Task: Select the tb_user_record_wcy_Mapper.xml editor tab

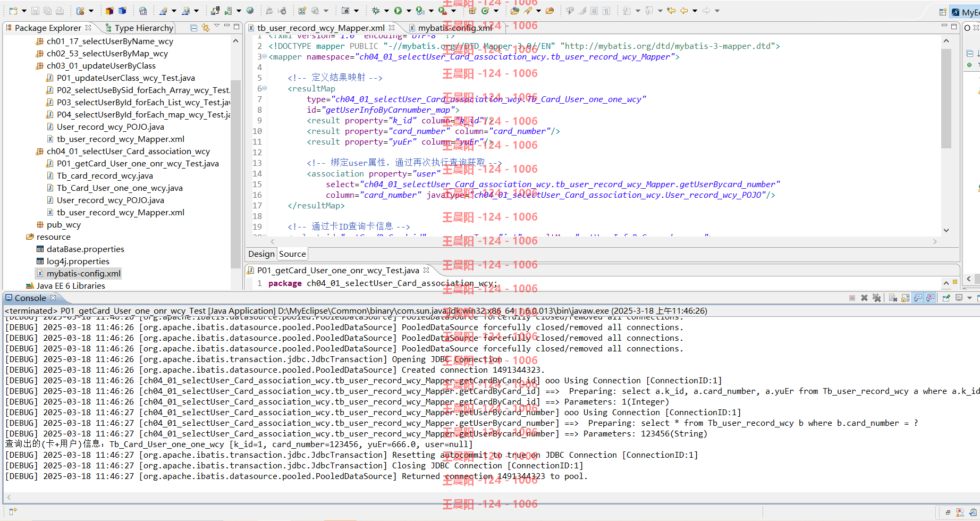Action: click(x=320, y=28)
